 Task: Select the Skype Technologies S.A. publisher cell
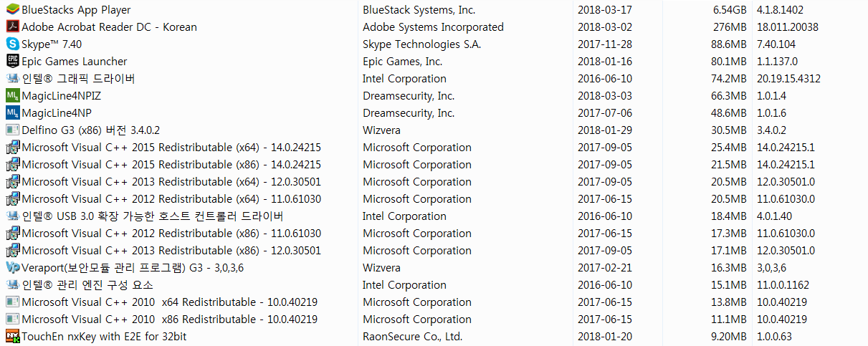[x=422, y=44]
